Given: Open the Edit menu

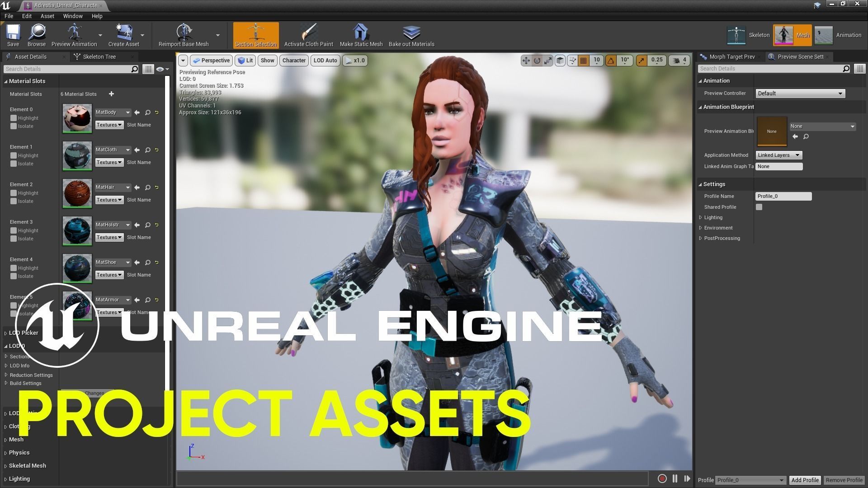Looking at the screenshot, I should [27, 16].
